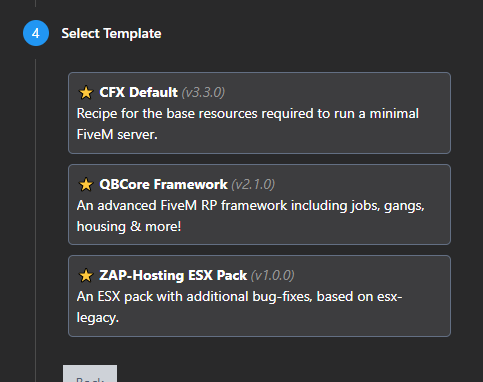Click the 'housing & more!' text line

tap(129, 227)
